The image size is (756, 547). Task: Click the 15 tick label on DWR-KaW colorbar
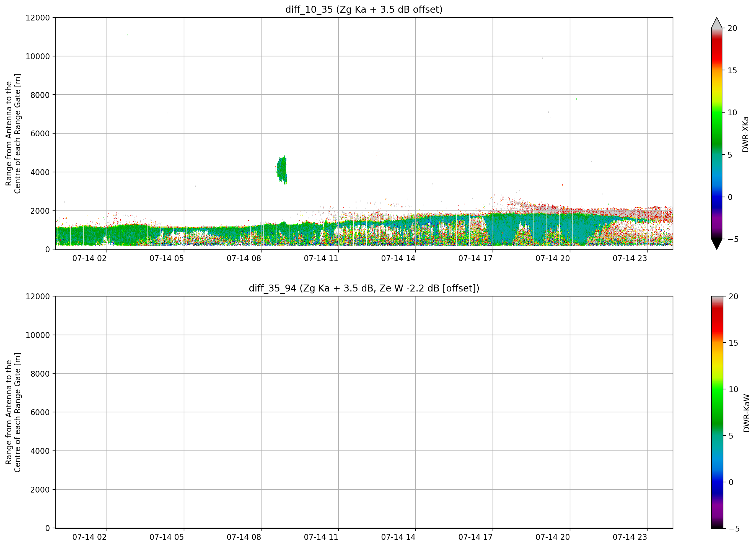[733, 343]
